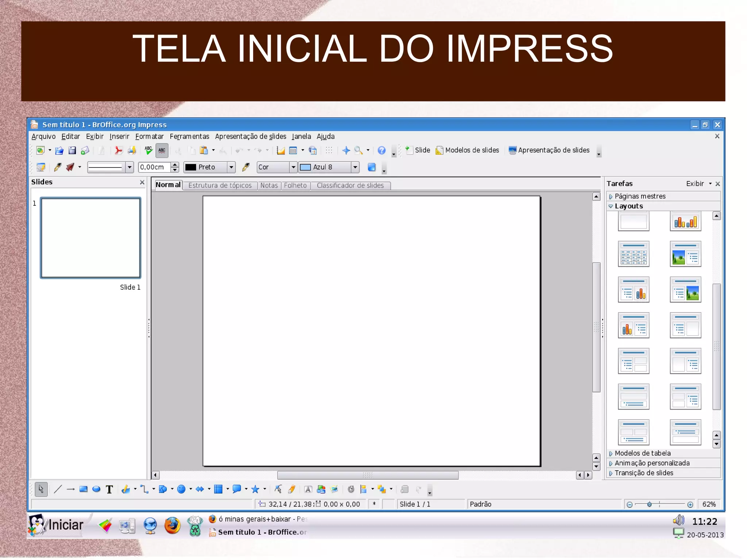Viewport: 747px width, 560px height.
Task: Open the Preto line color dropdown
Action: (231, 167)
